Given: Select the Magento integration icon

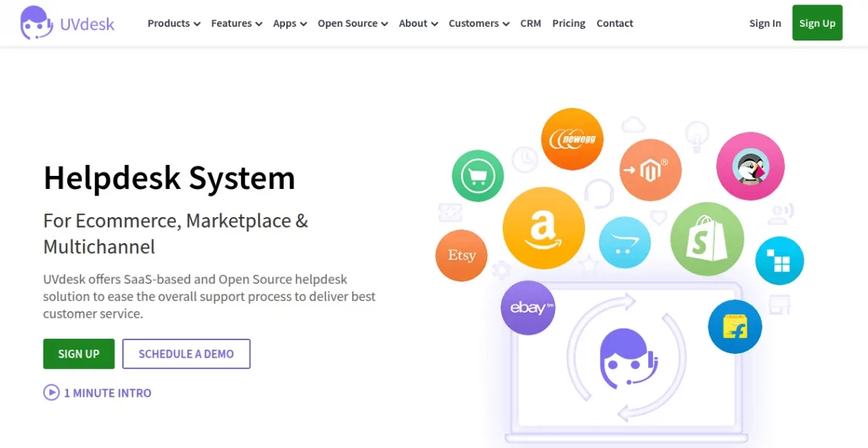Looking at the screenshot, I should click(650, 170).
